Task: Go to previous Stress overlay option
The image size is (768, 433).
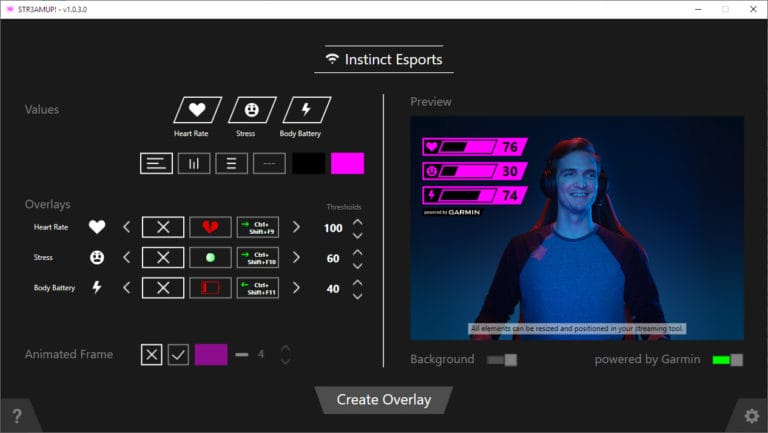Action: pyautogui.click(x=126, y=258)
